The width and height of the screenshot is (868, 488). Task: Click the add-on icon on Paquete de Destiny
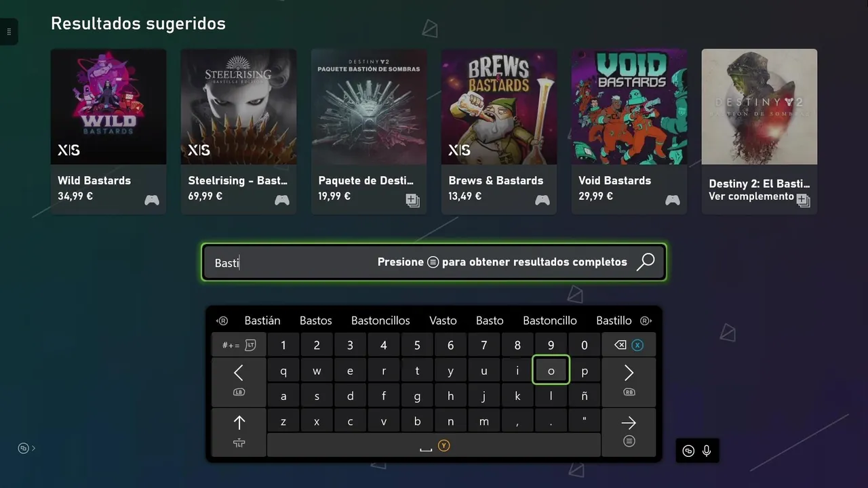(412, 200)
